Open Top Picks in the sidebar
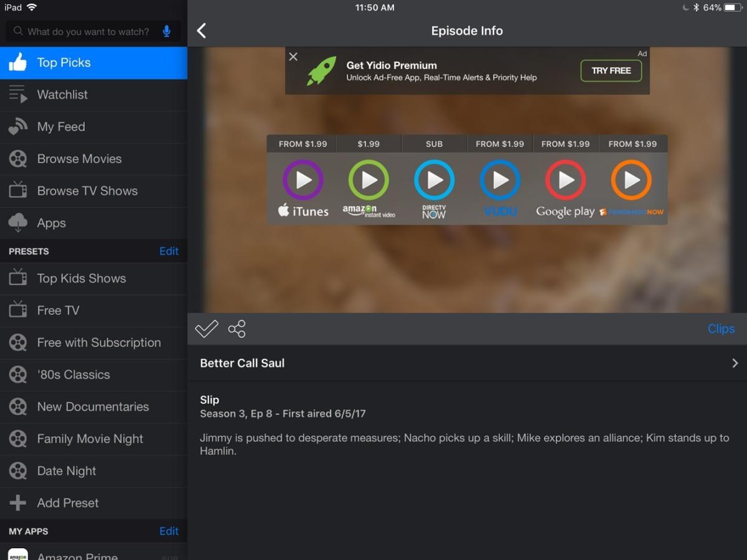Viewport: 747px width, 560px height. 93,63
